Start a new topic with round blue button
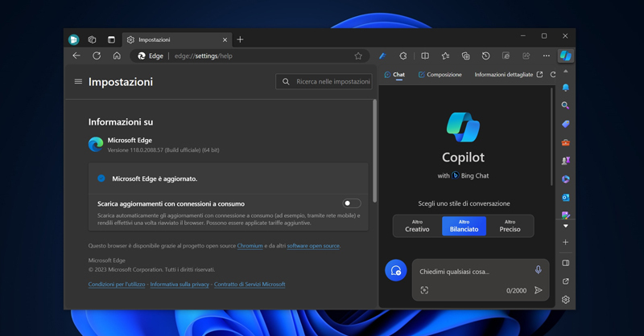Image resolution: width=644 pixels, height=336 pixels. click(395, 270)
